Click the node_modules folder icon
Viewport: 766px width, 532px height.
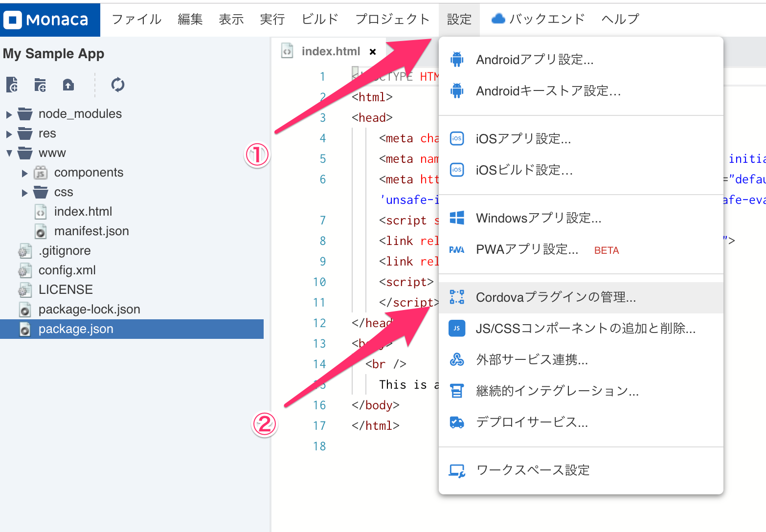coord(25,114)
